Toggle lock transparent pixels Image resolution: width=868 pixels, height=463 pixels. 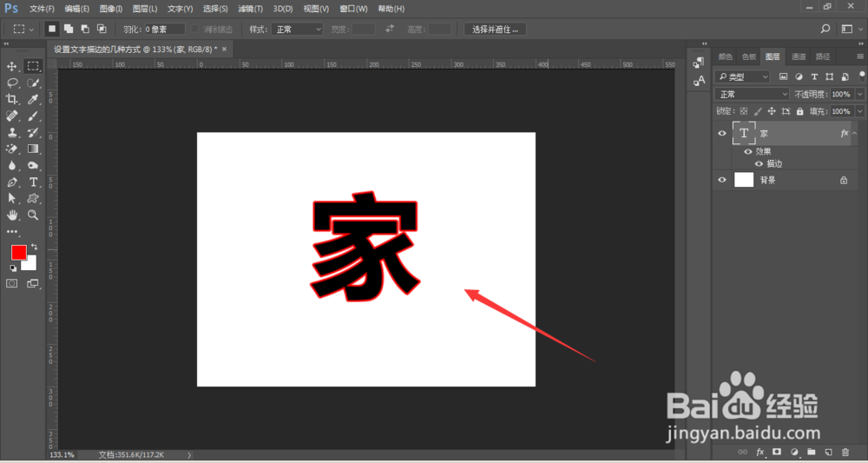[744, 111]
